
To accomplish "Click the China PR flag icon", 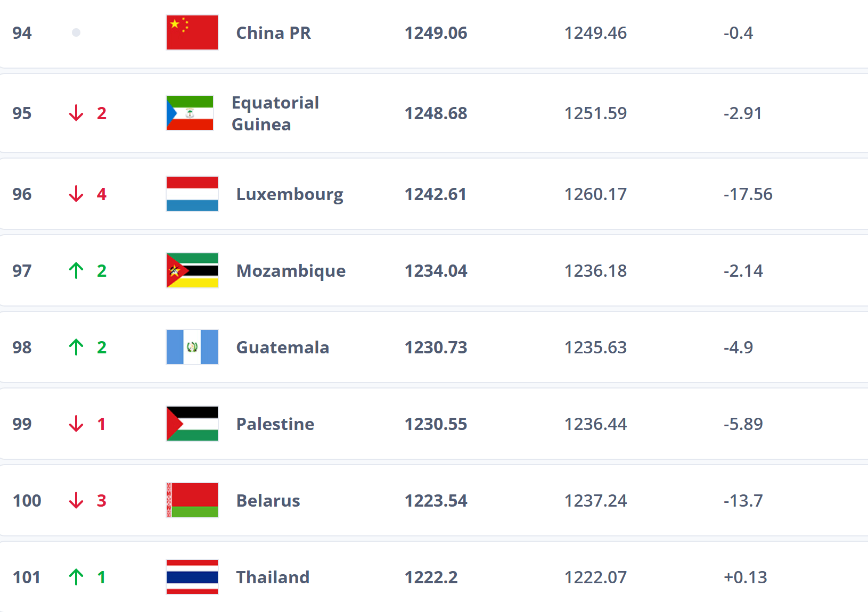I will point(192,32).
